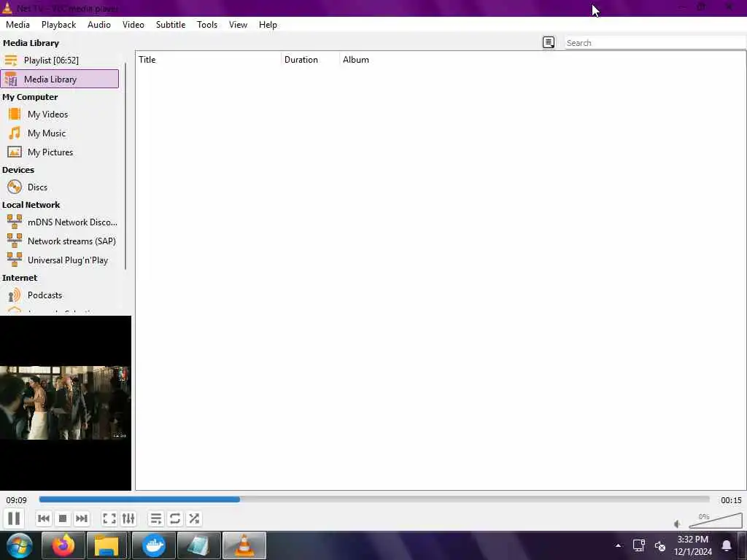The height and width of the screenshot is (560, 747).
Task: Click the VLC taskbar icon
Action: click(244, 545)
